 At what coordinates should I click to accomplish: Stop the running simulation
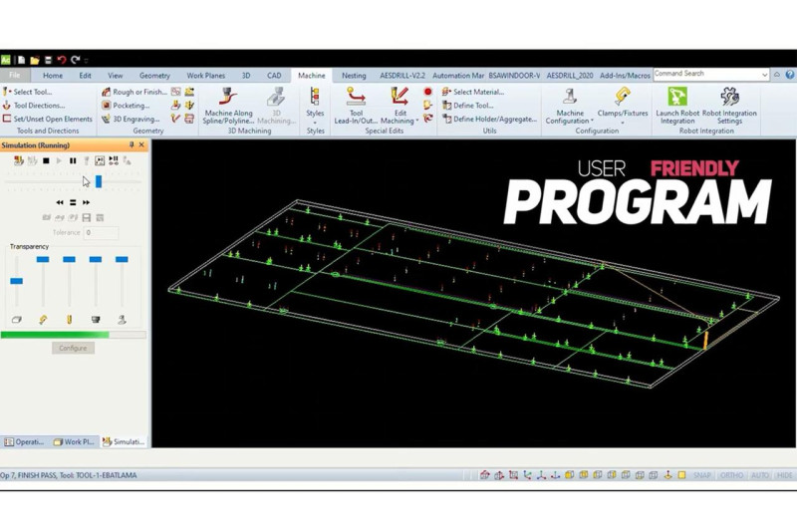[x=46, y=160]
